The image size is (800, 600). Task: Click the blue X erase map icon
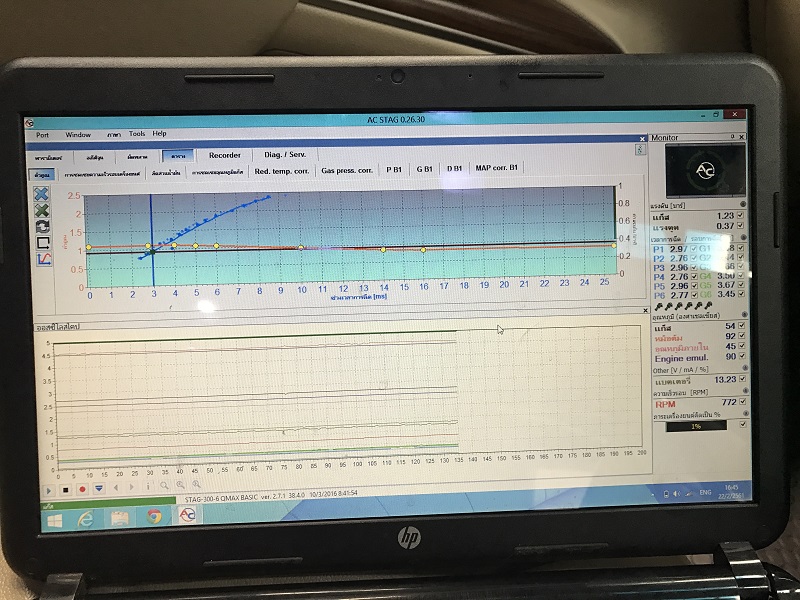pos(42,194)
